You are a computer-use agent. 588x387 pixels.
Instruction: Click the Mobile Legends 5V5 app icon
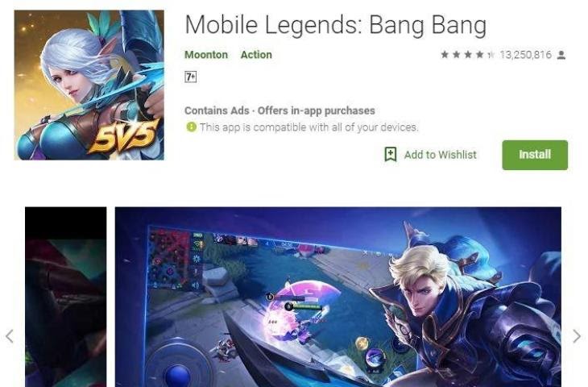[89, 85]
